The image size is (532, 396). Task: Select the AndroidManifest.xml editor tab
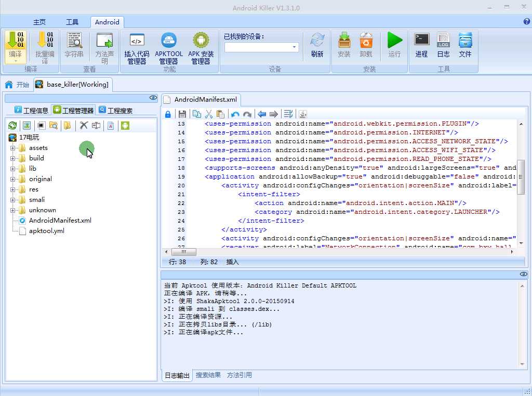pos(201,100)
